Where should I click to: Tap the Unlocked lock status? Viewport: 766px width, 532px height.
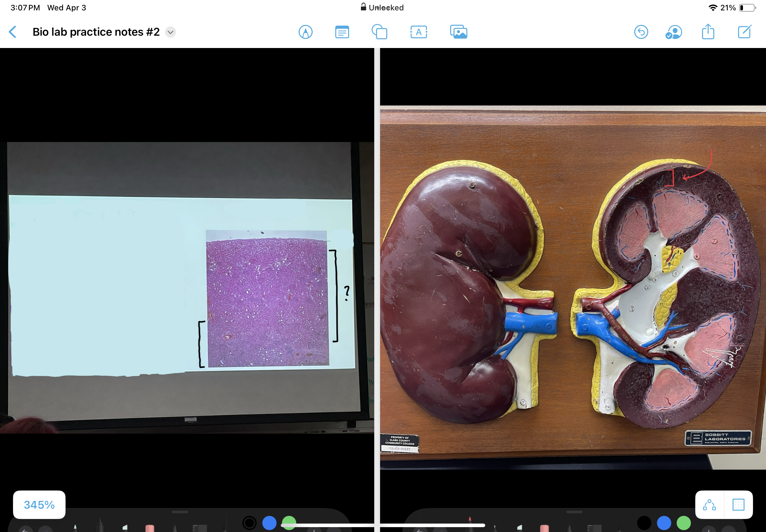point(382,7)
